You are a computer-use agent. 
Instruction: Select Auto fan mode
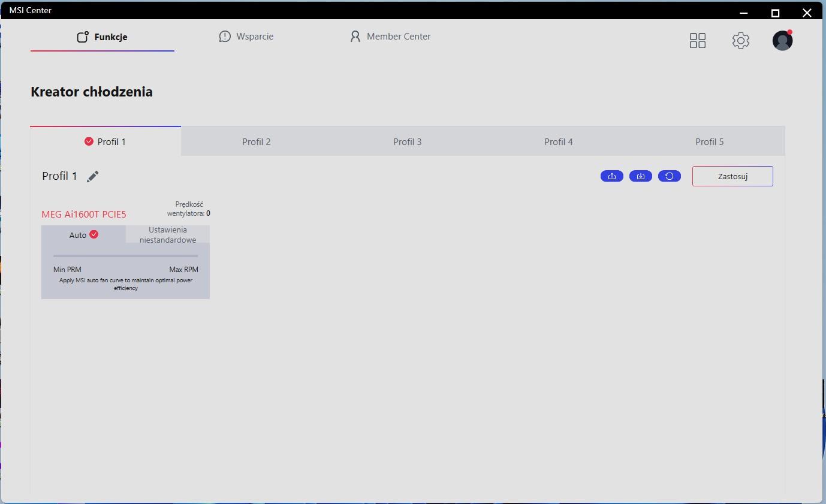[x=83, y=235]
